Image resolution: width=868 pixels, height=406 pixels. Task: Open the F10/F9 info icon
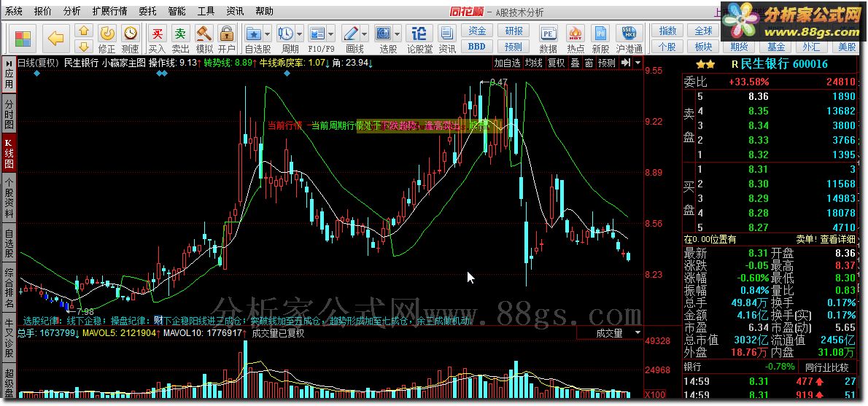point(317,33)
